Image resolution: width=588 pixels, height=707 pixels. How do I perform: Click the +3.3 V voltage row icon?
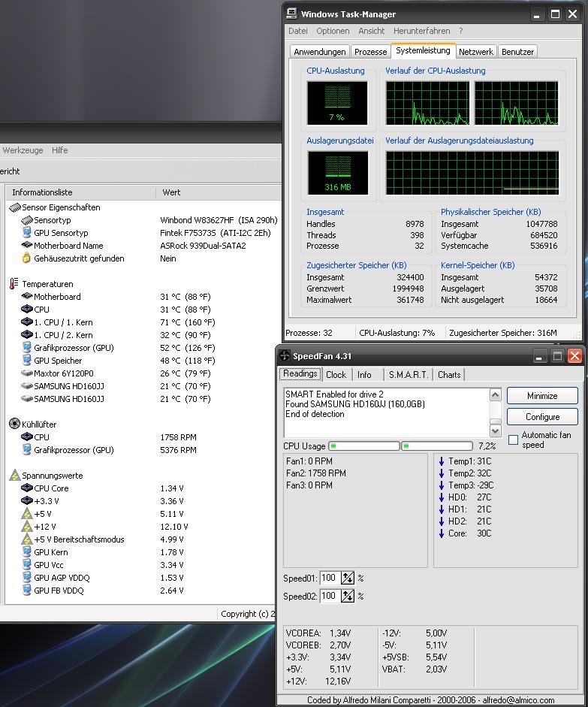point(27,500)
